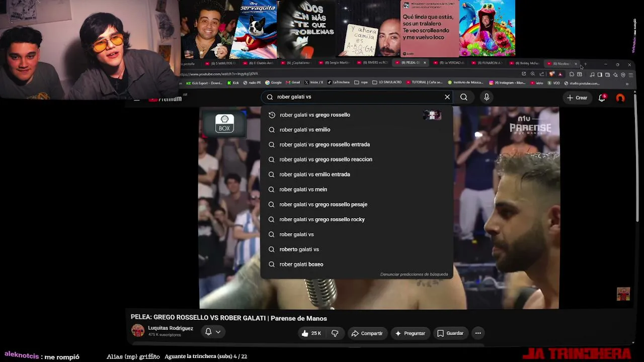Open the Inicio / X bookmark
This screenshot has width=644, height=362.
[313, 82]
